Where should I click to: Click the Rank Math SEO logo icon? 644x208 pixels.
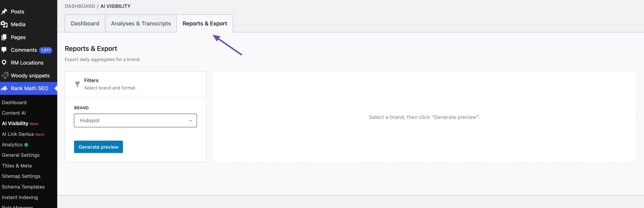(4, 88)
